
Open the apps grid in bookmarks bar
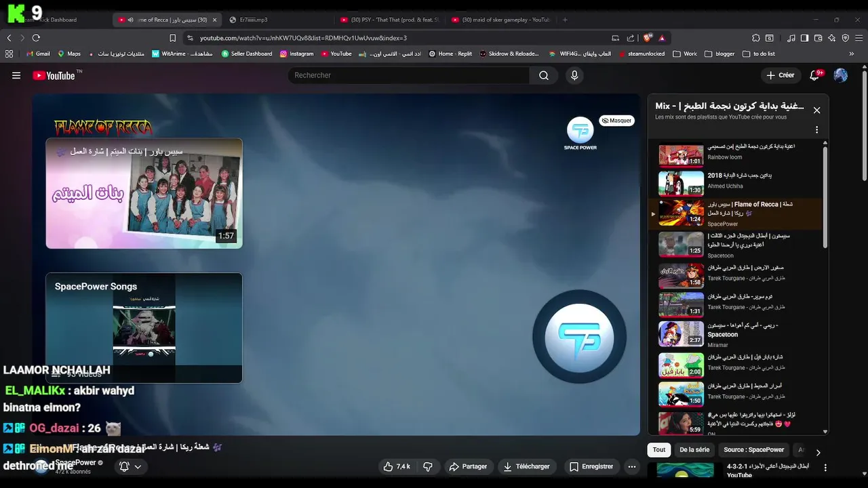point(9,54)
